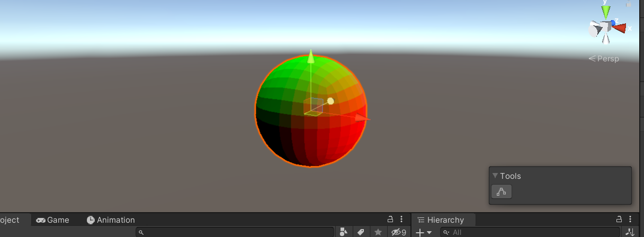Open Search by Type filter icon
The image size is (644, 237).
pos(343,232)
